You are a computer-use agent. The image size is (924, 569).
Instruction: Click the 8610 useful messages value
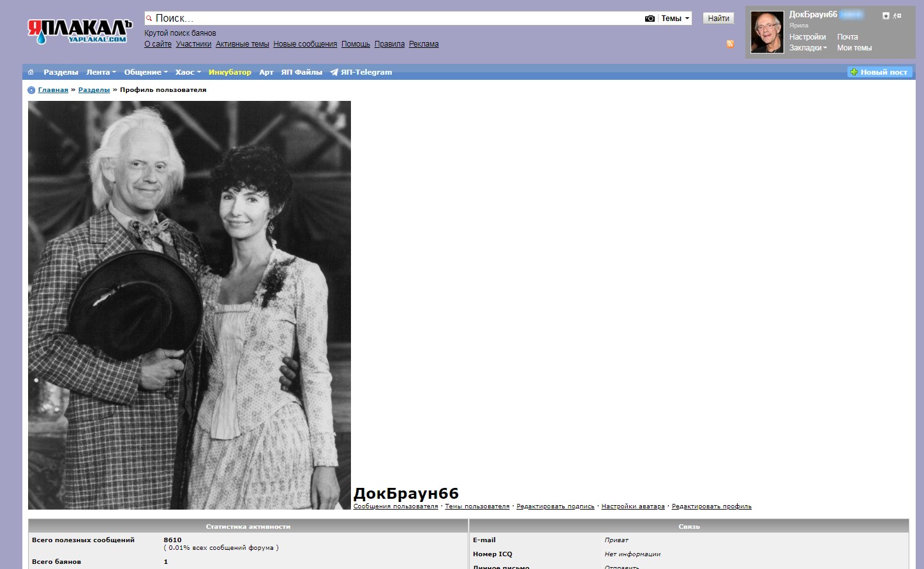pos(172,540)
